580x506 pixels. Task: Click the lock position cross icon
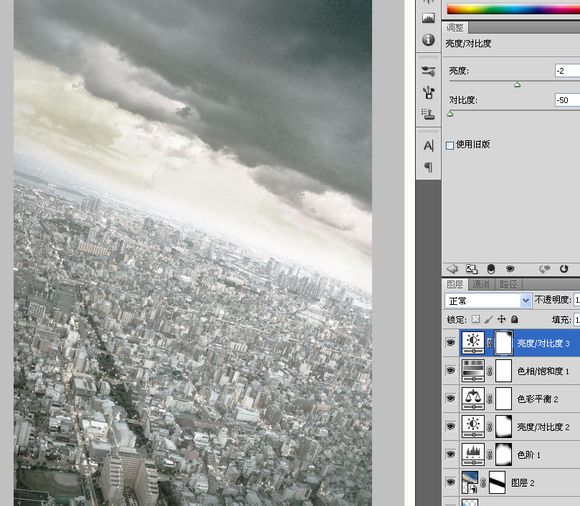(x=501, y=319)
